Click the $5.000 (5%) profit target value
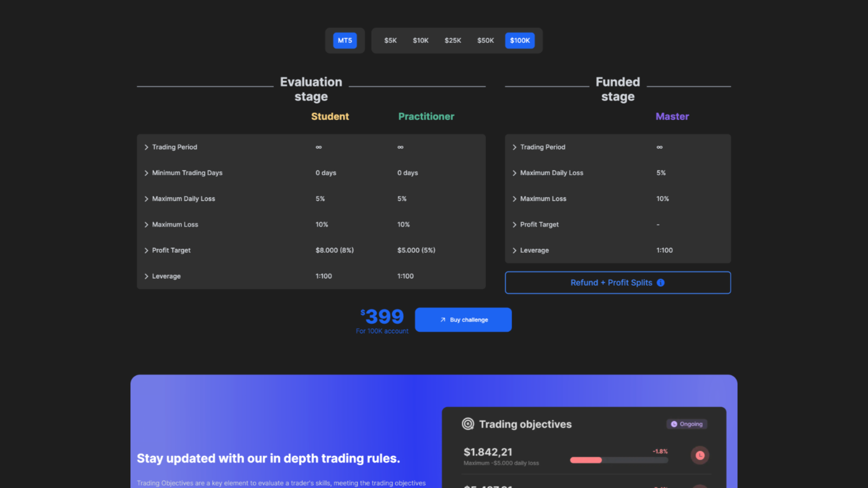The width and height of the screenshot is (868, 488). click(x=416, y=250)
